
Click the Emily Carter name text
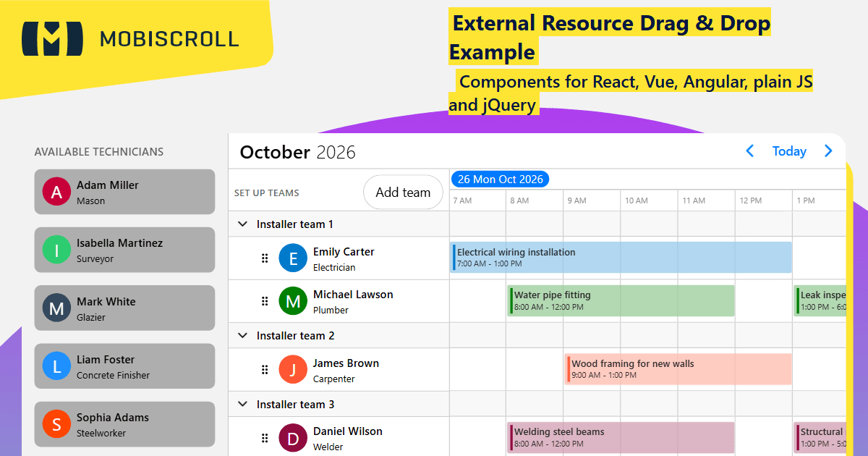[x=344, y=252]
